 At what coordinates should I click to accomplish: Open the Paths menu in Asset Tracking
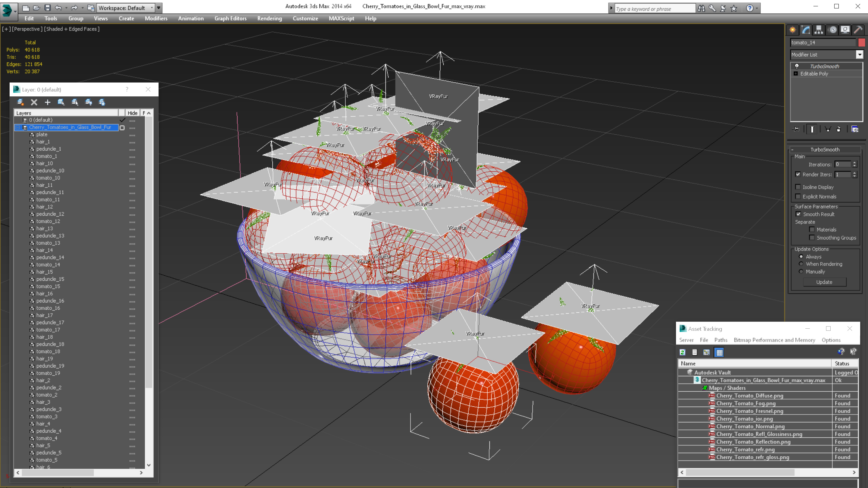[721, 340]
